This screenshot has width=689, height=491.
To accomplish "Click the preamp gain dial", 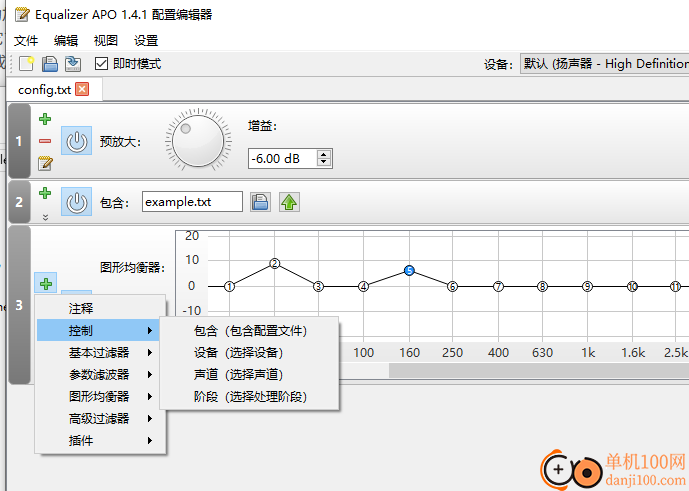I will pos(198,141).
